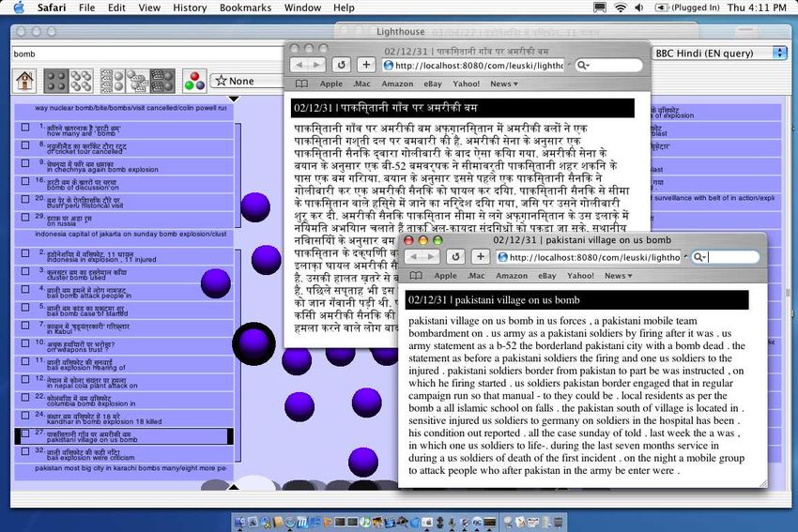Select the flat four-sphere grid view icon
This screenshot has width=798, height=532.
56,81
